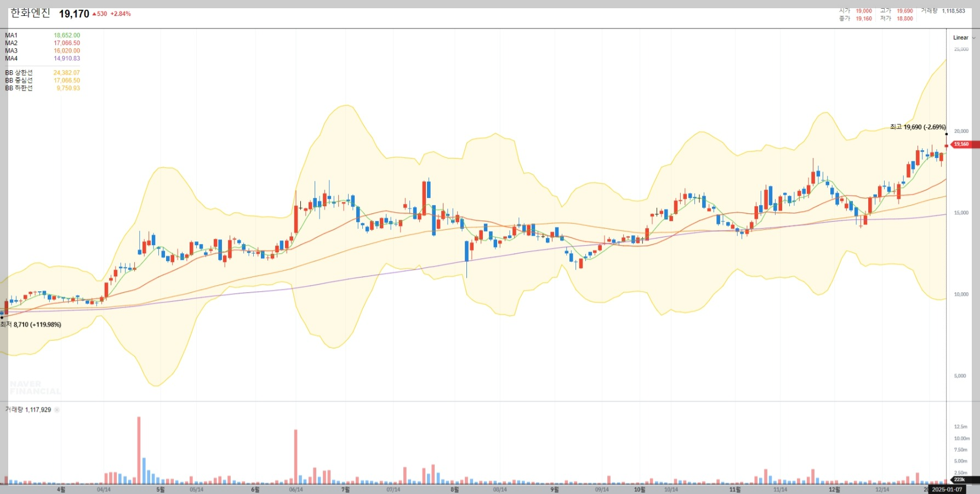Click the 20,000 price axis label

pyautogui.click(x=961, y=131)
